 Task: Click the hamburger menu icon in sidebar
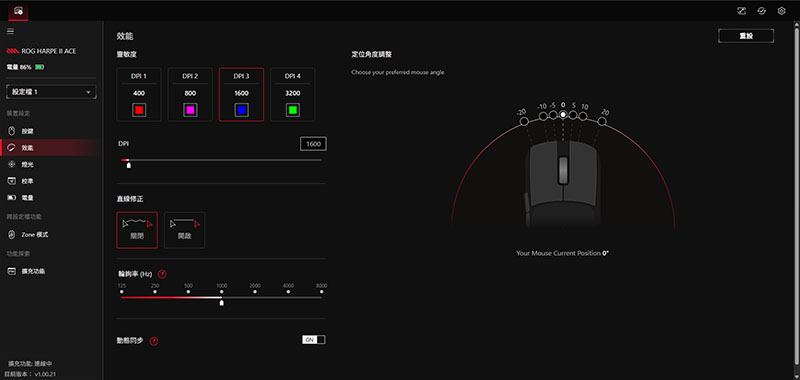tap(10, 31)
